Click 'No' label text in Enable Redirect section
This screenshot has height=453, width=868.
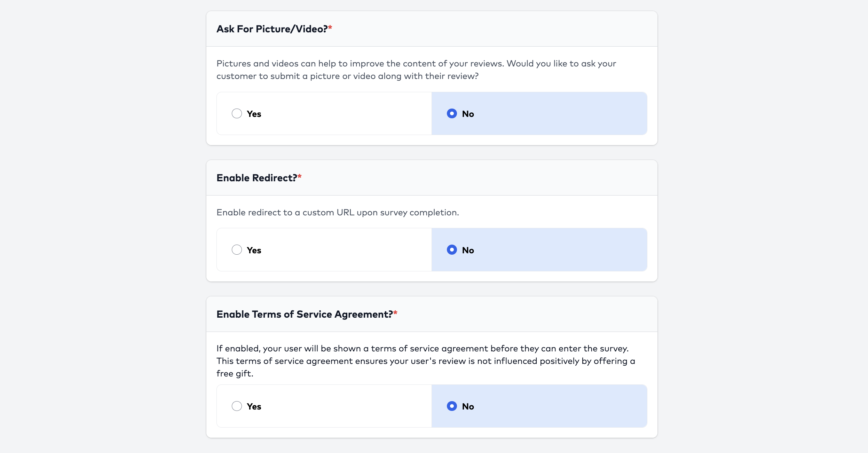pos(468,250)
